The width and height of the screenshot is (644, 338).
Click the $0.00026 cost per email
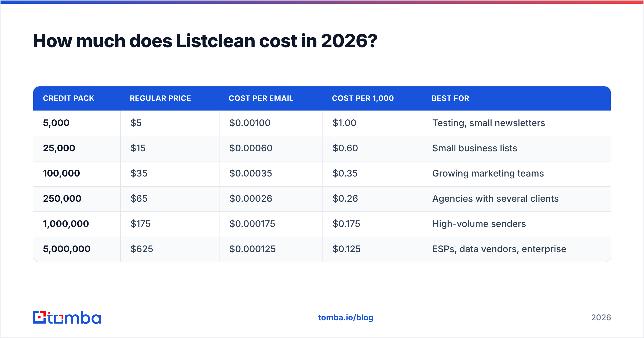point(251,199)
